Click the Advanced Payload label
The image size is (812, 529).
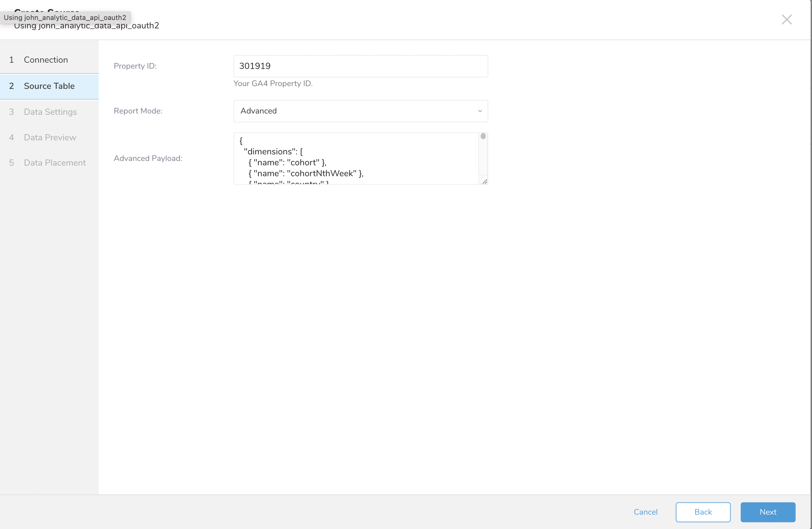coord(148,158)
